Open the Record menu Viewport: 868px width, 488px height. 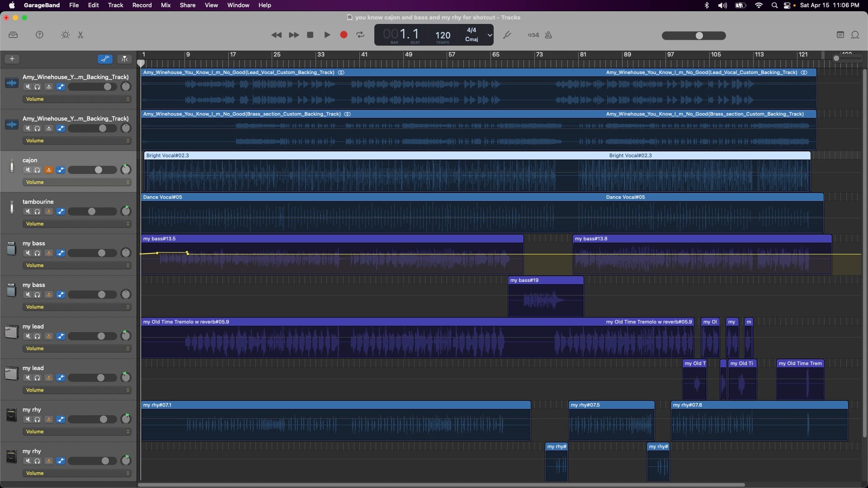click(142, 5)
